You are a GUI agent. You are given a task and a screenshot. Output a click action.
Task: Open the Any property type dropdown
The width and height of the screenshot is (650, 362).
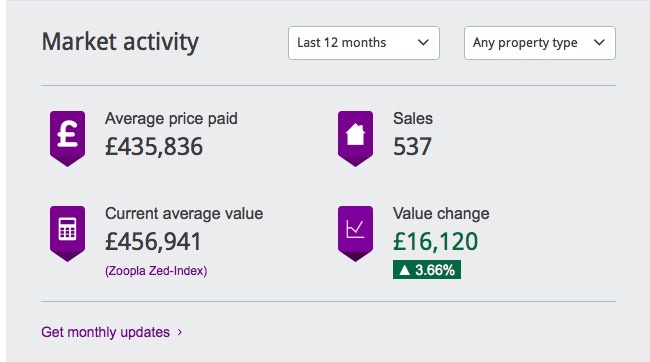click(540, 43)
